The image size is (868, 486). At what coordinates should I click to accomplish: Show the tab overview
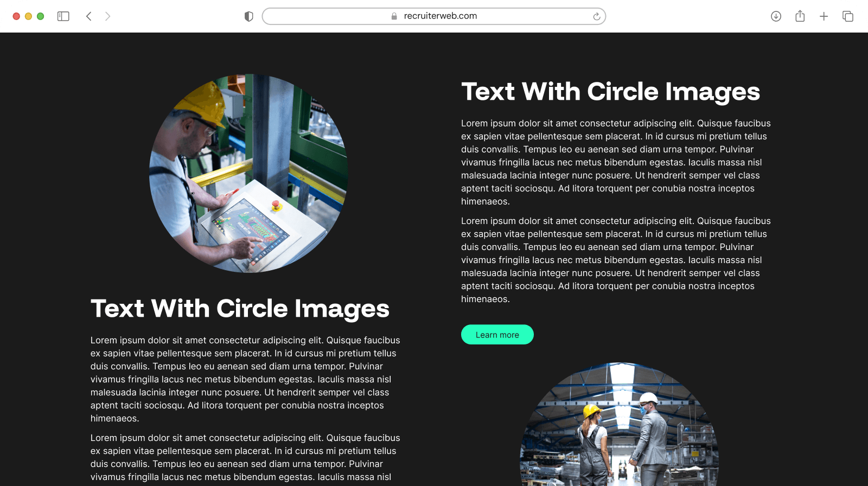click(x=847, y=16)
